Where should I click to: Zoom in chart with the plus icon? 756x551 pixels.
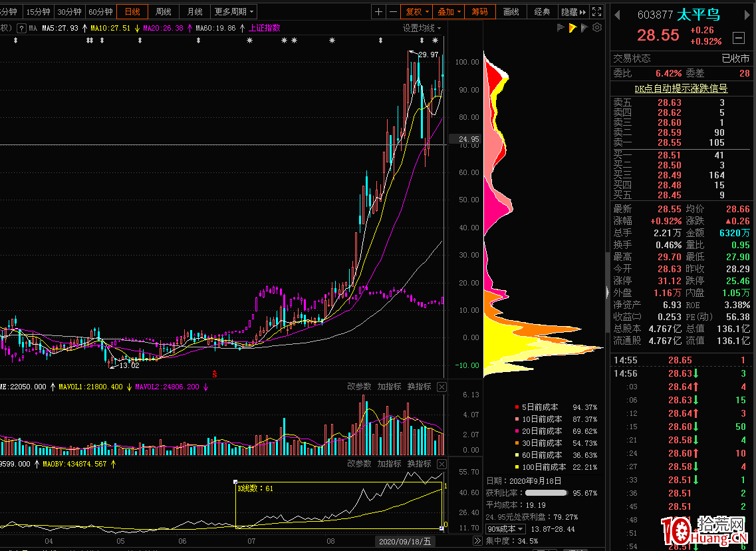(378, 11)
